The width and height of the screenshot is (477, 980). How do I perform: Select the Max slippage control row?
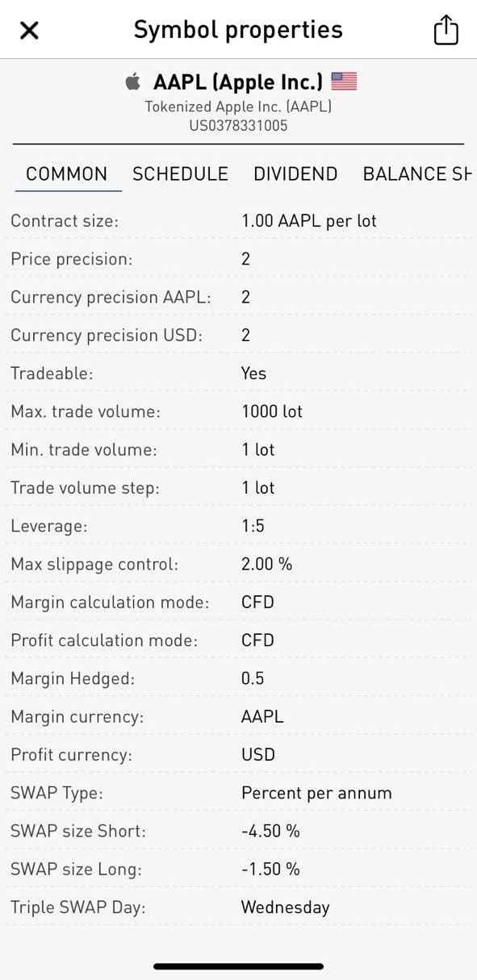point(238,564)
